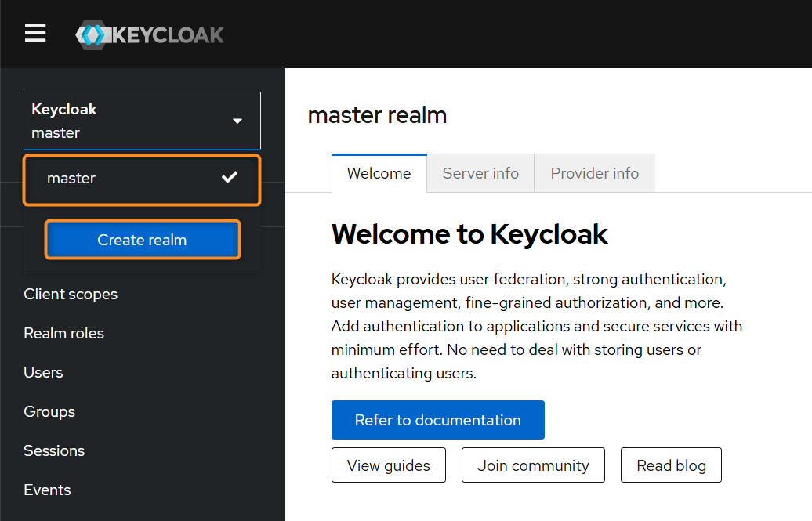This screenshot has height=521, width=812.
Task: Open Client scopes in sidebar
Action: click(71, 294)
